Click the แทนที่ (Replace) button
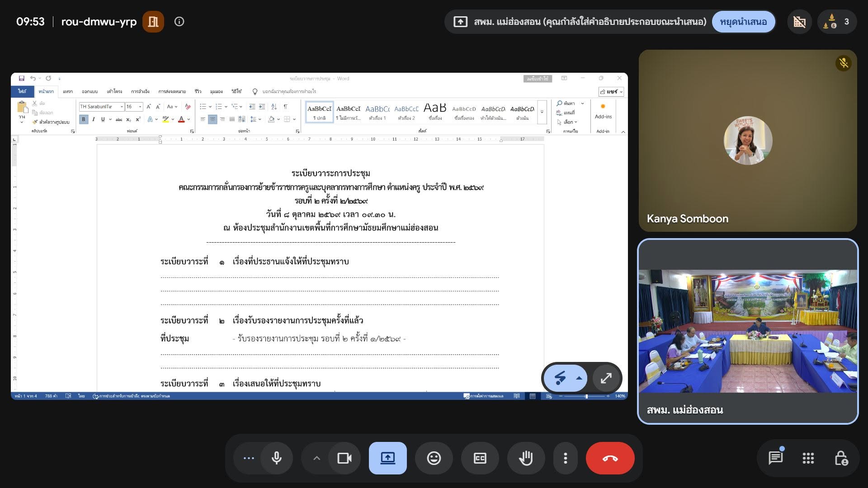 [566, 113]
